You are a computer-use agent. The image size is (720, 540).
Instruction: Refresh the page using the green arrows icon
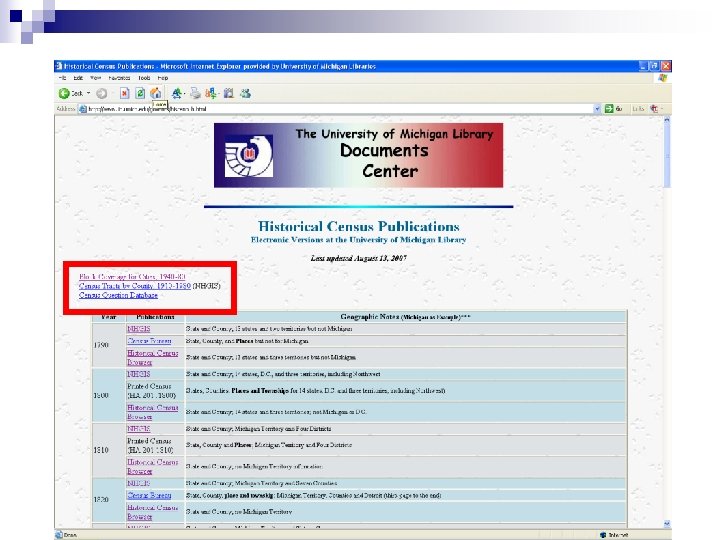point(140,94)
